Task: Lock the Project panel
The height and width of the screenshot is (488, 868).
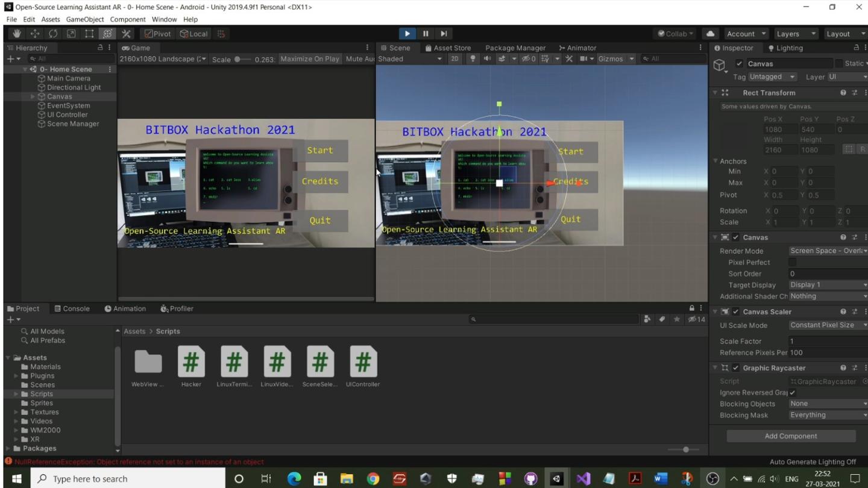Action: coord(692,308)
